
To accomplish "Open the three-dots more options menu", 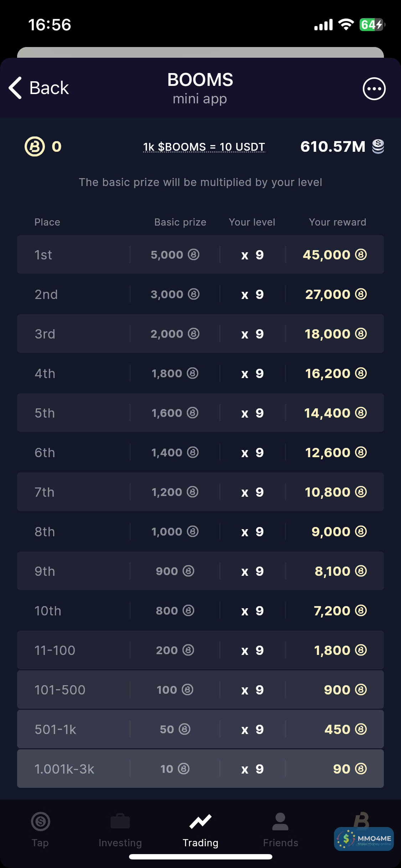I will click(374, 89).
